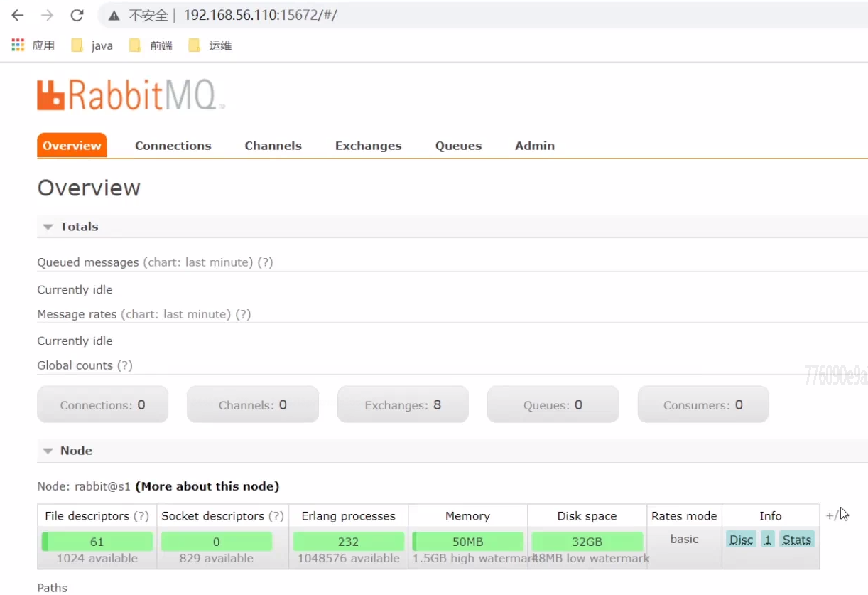Open the More about this node link

pos(207,487)
